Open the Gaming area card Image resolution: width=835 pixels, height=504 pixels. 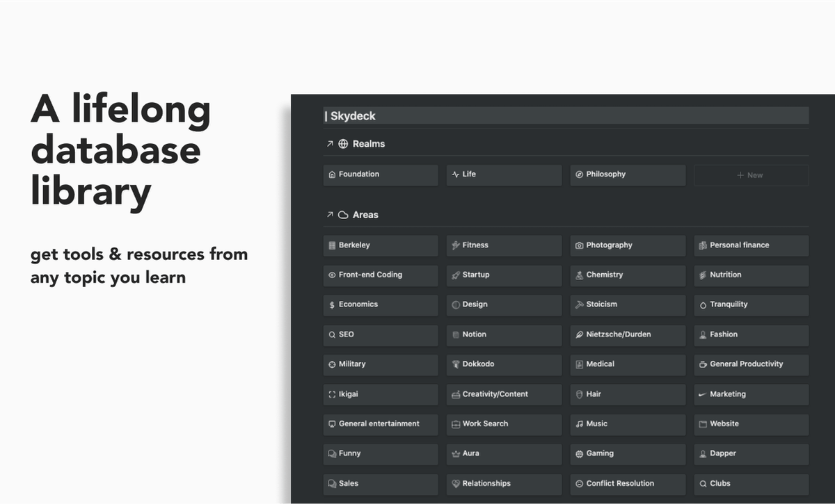[628, 454]
